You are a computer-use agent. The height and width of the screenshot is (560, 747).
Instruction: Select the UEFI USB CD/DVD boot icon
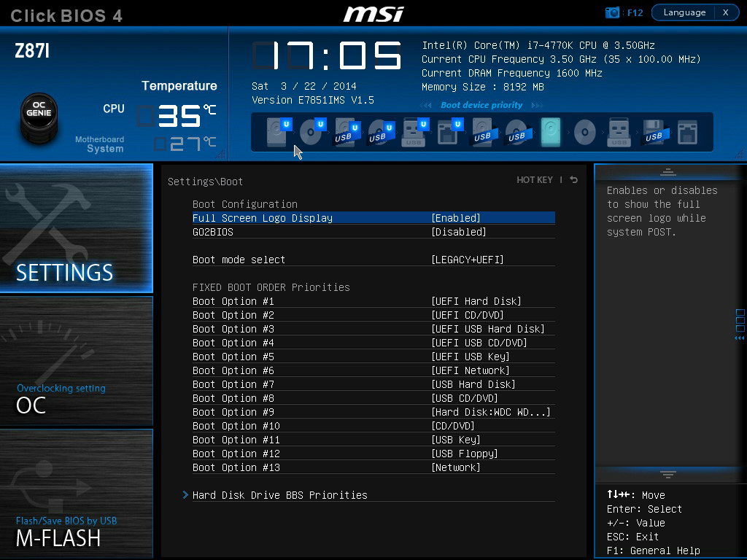(381, 133)
